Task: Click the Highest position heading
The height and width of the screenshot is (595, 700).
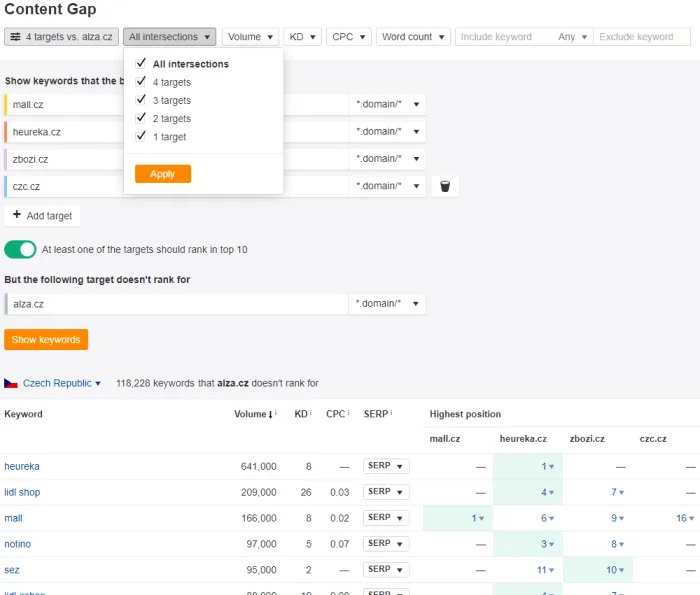Action: coord(465,414)
